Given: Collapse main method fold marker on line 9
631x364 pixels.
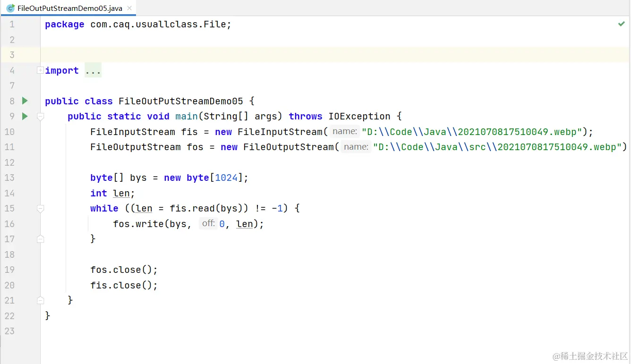Looking at the screenshot, I should 41,116.
